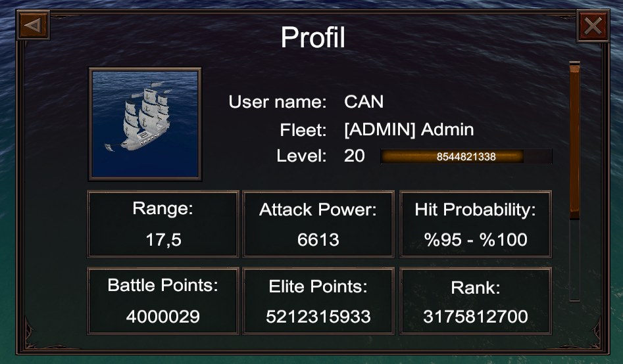623x364 pixels.
Task: Click the experience value 8544821338
Action: pyautogui.click(x=466, y=156)
